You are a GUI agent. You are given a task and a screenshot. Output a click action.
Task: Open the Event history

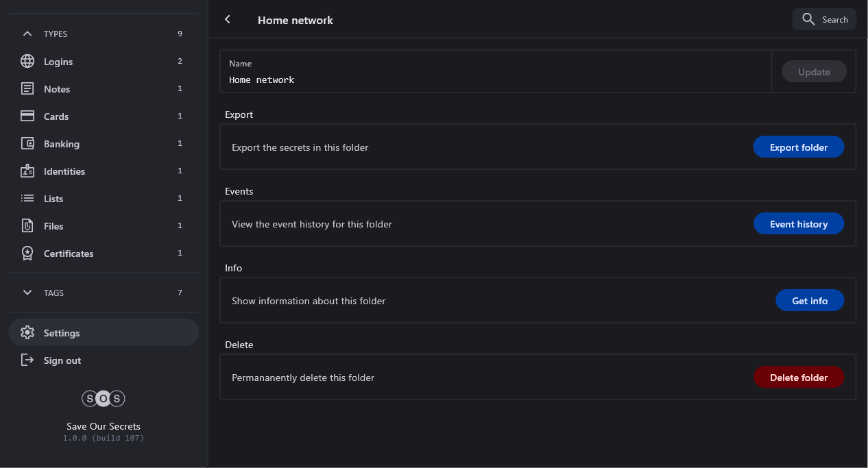(x=798, y=224)
